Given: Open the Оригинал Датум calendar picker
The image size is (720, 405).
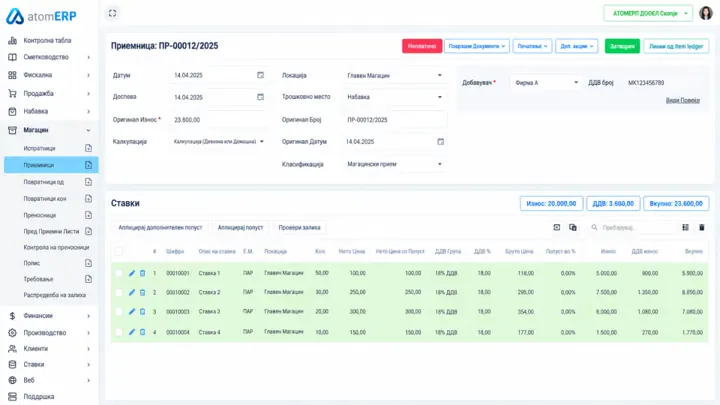Looking at the screenshot, I should tap(440, 141).
